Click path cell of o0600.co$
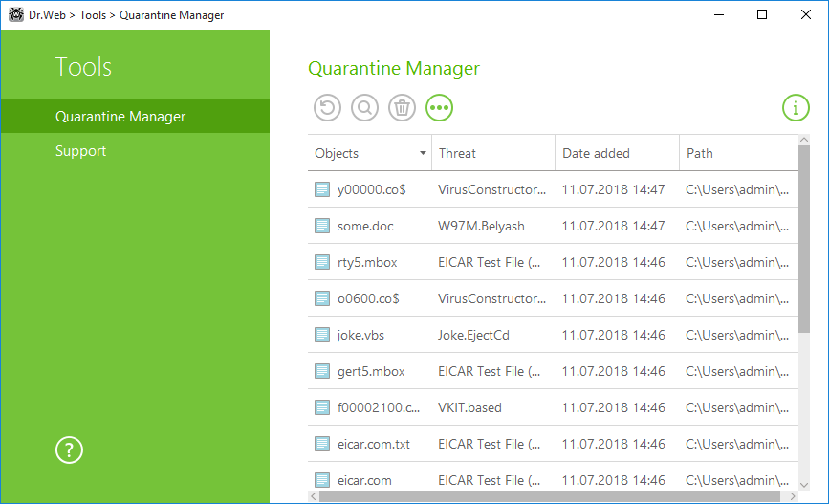The width and height of the screenshot is (829, 504). [x=737, y=298]
